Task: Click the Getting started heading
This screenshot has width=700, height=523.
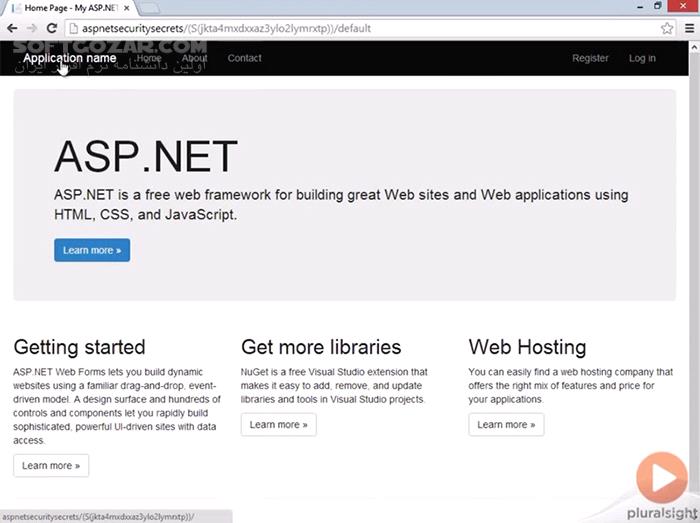Action: [x=79, y=347]
